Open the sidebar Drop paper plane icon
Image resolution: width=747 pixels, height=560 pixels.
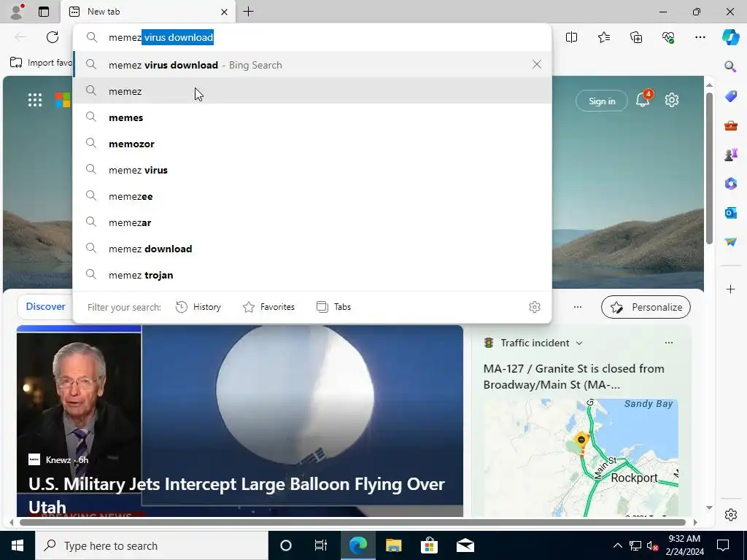coord(730,241)
